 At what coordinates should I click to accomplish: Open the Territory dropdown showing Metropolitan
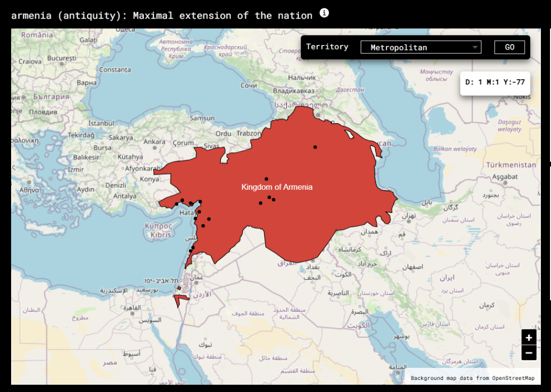click(421, 47)
